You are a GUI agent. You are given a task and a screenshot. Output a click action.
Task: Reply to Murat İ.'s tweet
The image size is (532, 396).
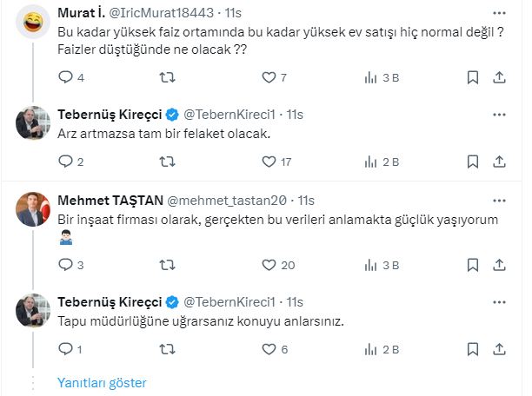[65, 77]
